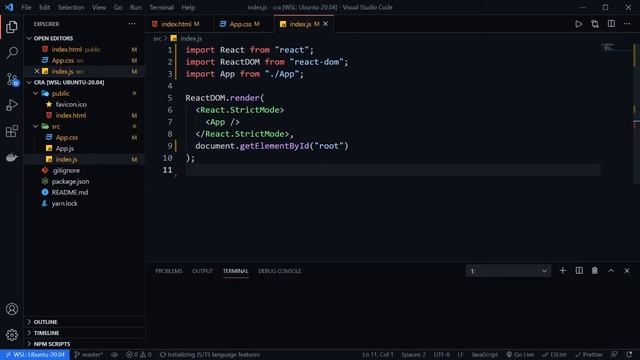640x360 pixels.
Task: Close the index.js editor tab
Action: click(x=325, y=24)
